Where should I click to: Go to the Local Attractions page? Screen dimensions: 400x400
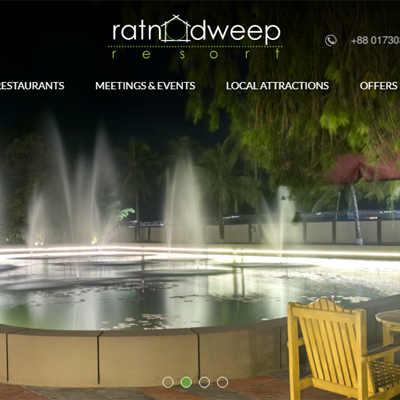[x=277, y=86]
